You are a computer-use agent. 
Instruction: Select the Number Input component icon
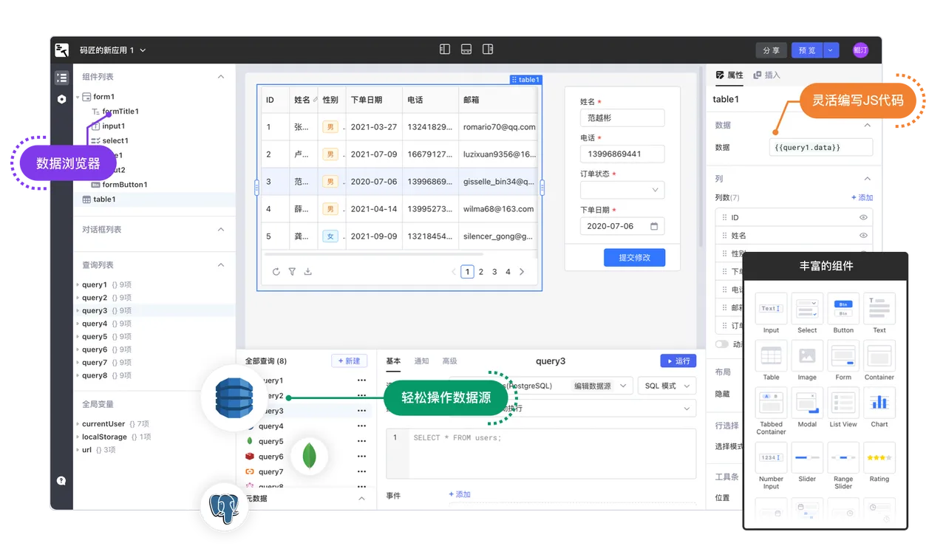click(771, 458)
